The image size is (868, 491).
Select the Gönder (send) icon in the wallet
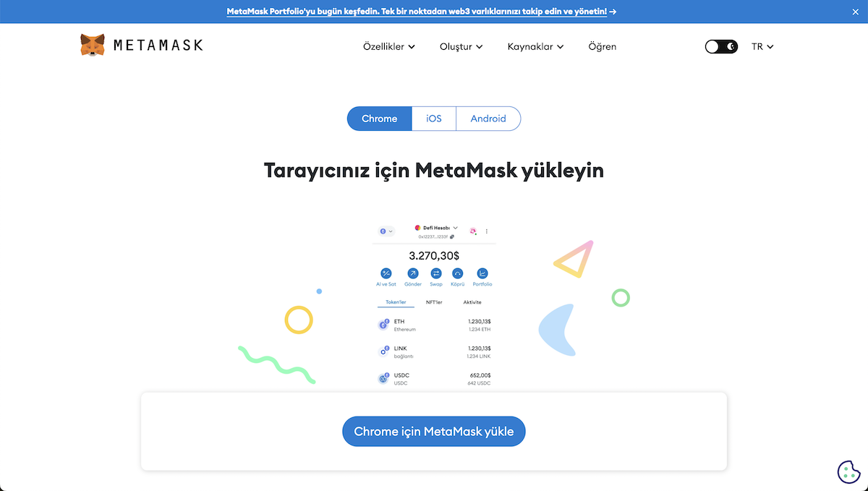[413, 273]
